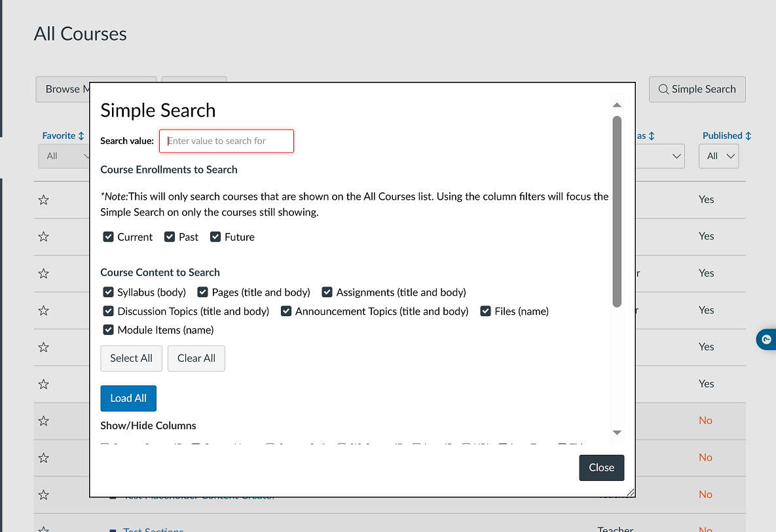
Task: Click the Select All button
Action: [x=131, y=358]
